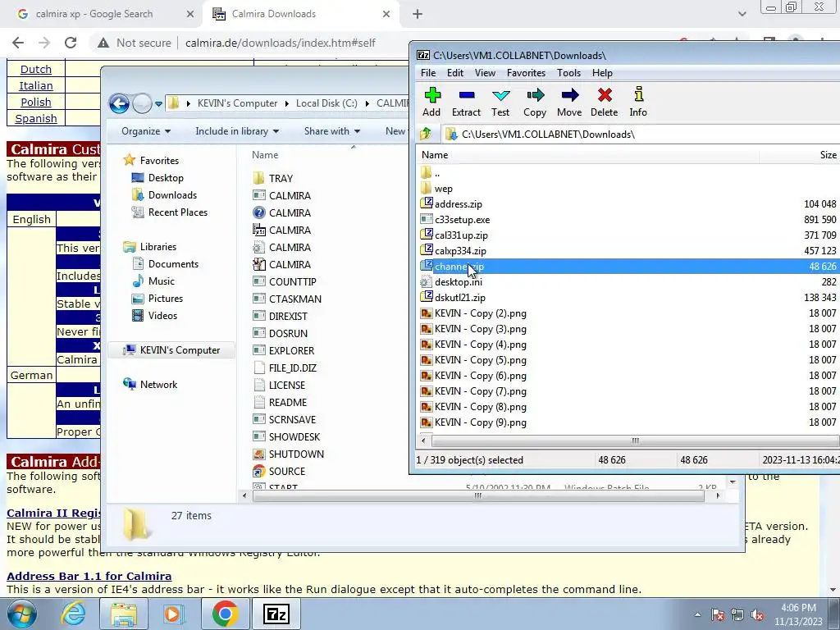Screen dimensions: 840x630
Task: Open Internet Explorer from the taskbar
Action: [73, 614]
